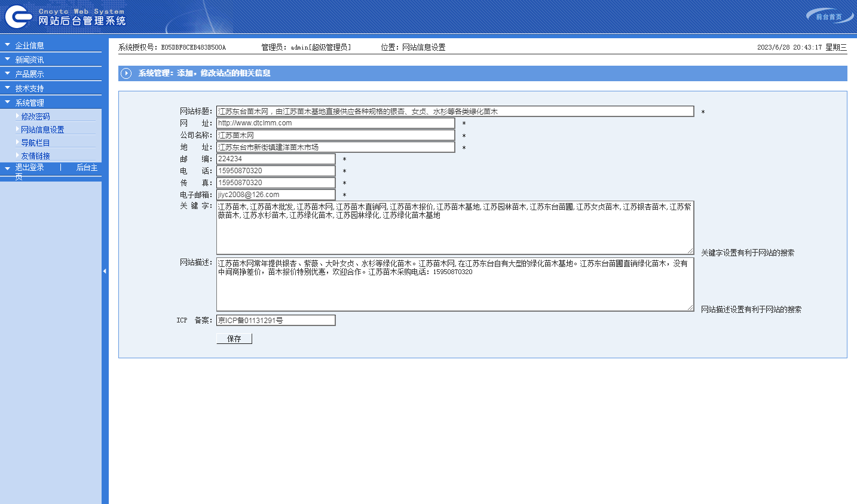Expand the 产品展示 menu section
The height and width of the screenshot is (504, 857).
coord(29,74)
